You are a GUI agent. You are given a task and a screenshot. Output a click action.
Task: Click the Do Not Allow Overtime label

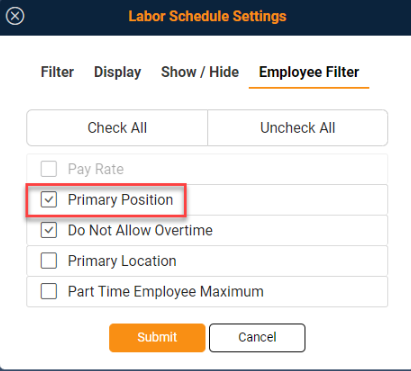140,230
